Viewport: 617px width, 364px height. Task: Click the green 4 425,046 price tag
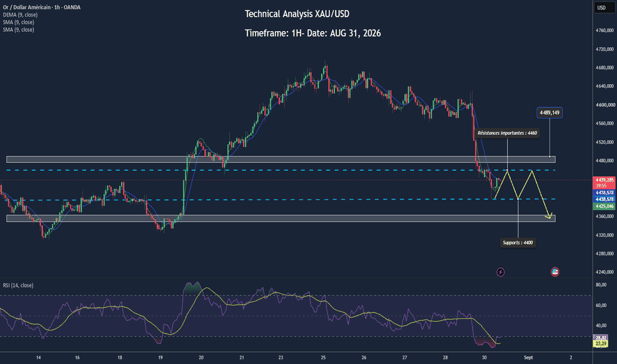point(604,206)
